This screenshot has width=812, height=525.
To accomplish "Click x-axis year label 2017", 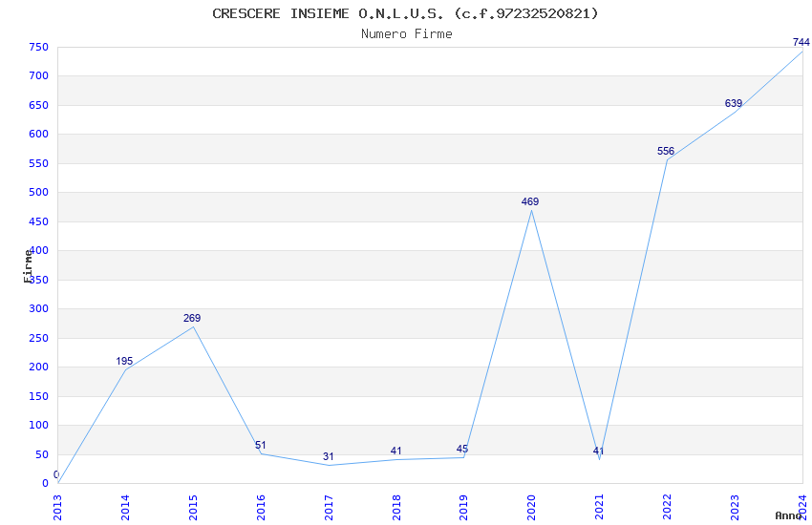I will pyautogui.click(x=329, y=508).
